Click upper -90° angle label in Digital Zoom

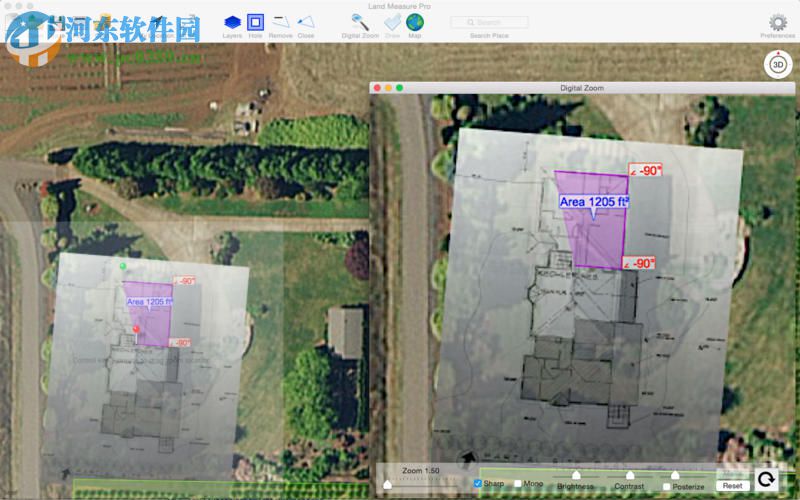click(x=645, y=170)
